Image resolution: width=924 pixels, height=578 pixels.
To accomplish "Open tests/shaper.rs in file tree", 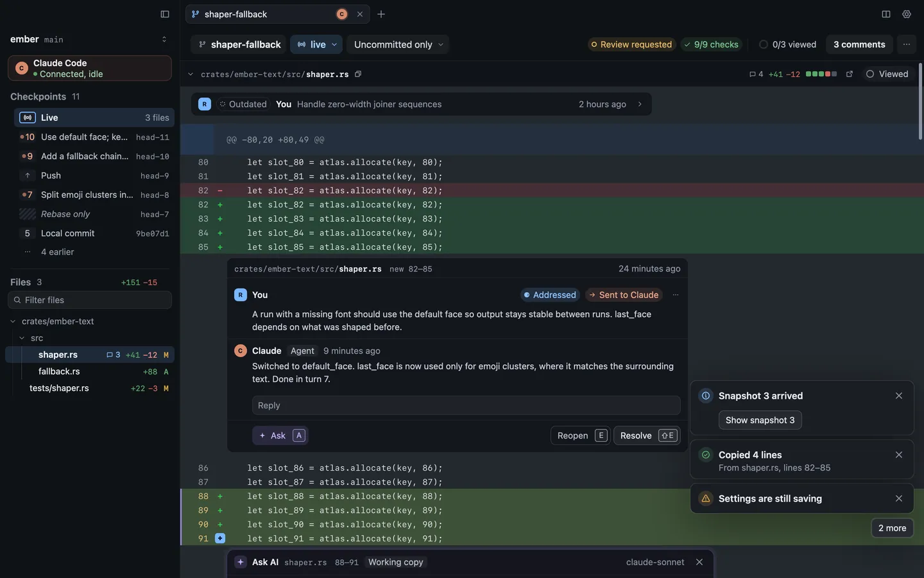I will click(90, 388).
